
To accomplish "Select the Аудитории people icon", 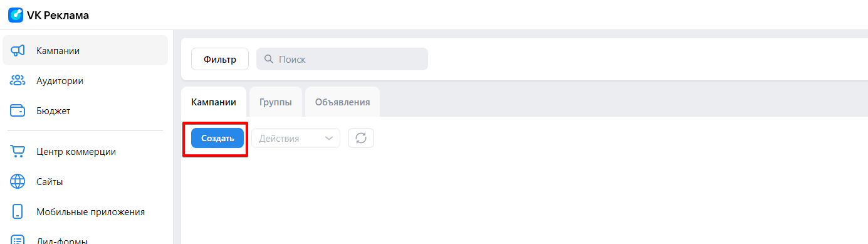I will pos(18,80).
